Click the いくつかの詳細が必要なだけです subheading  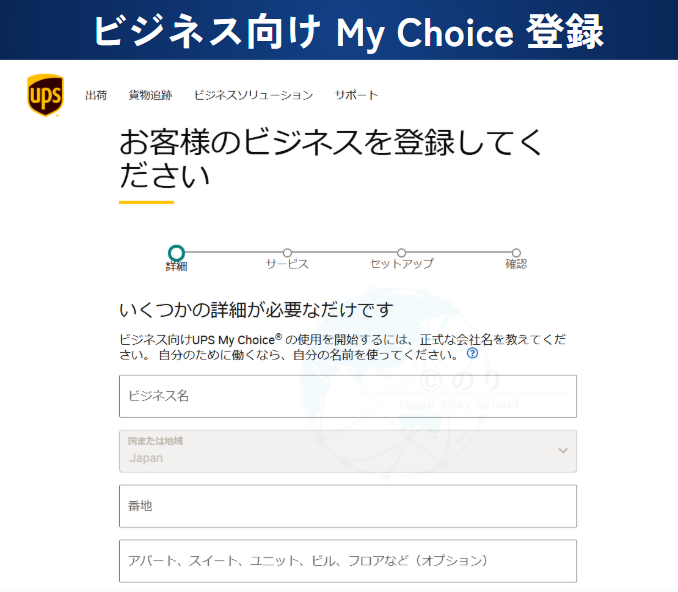point(255,309)
